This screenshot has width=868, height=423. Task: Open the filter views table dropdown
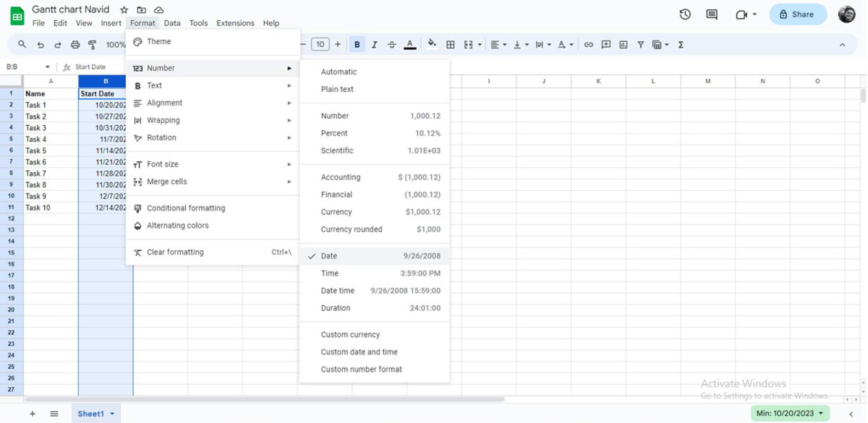tap(660, 44)
